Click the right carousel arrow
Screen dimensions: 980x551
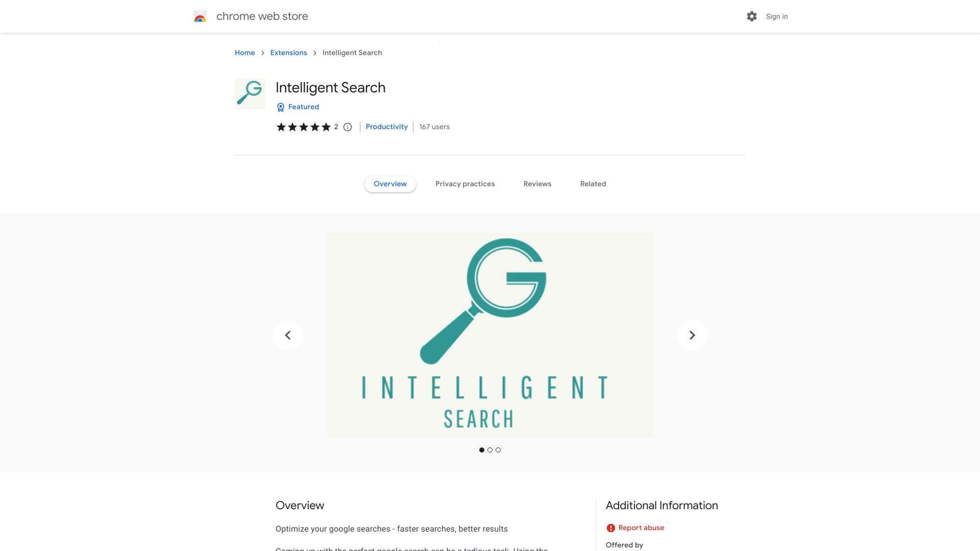[x=692, y=335]
